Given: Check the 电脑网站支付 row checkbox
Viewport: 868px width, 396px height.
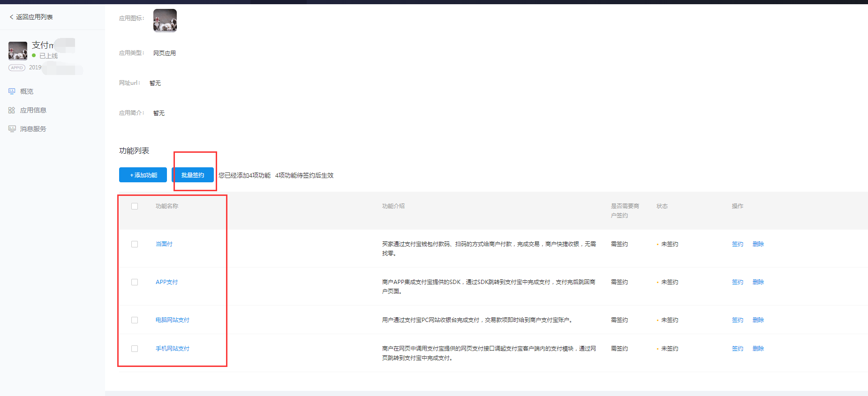Looking at the screenshot, I should click(135, 320).
